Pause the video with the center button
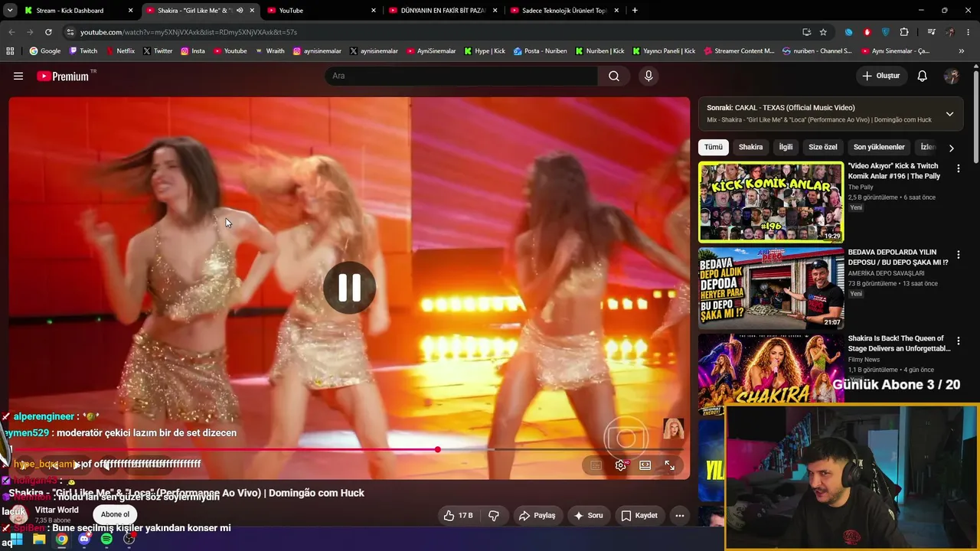Image resolution: width=980 pixels, height=551 pixels. 349,288
